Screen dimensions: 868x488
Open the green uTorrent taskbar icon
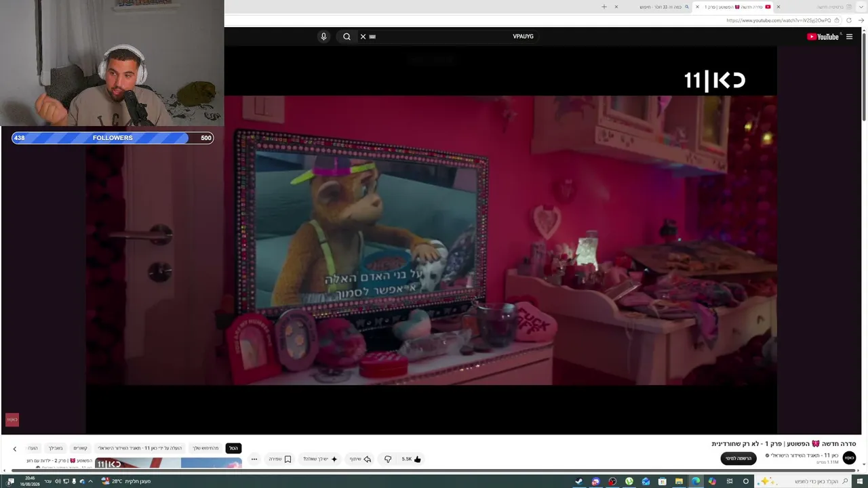pyautogui.click(x=629, y=481)
